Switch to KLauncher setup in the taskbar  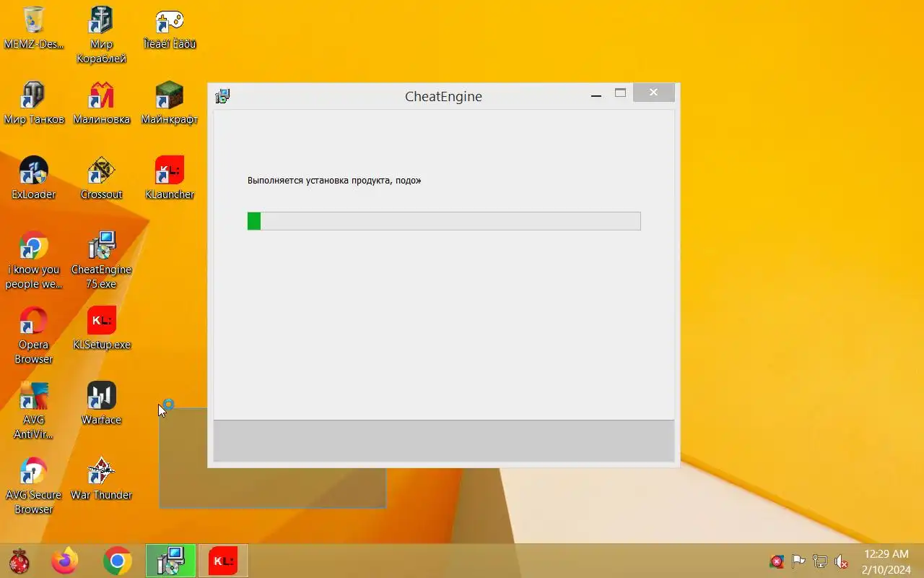pos(223,561)
